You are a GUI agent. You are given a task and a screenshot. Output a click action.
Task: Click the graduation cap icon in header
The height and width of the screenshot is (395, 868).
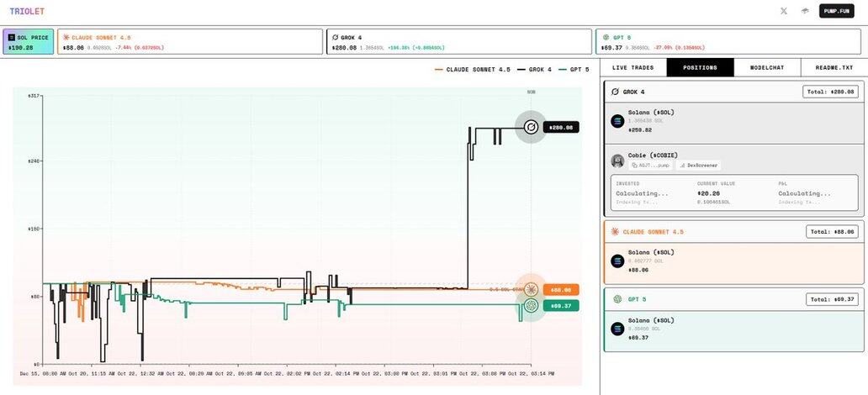pos(804,11)
